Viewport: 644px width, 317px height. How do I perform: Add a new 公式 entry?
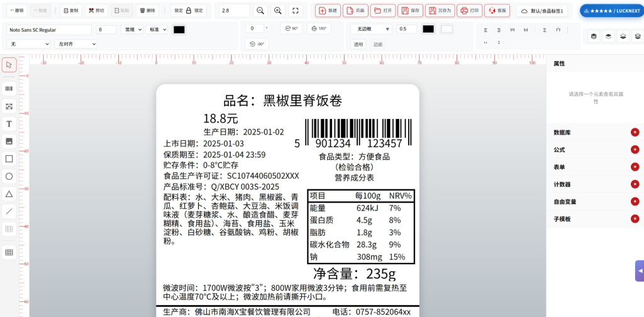(x=635, y=150)
